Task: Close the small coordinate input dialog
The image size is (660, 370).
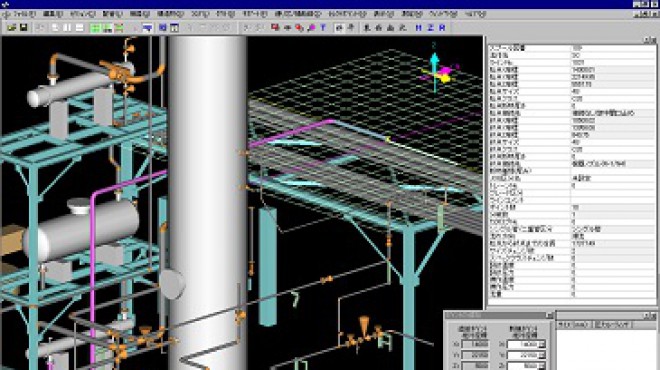Action: tap(549, 315)
